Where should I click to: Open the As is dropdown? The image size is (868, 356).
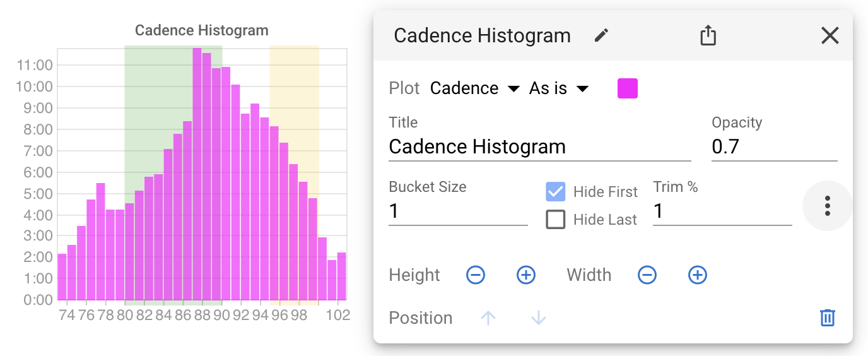point(558,88)
